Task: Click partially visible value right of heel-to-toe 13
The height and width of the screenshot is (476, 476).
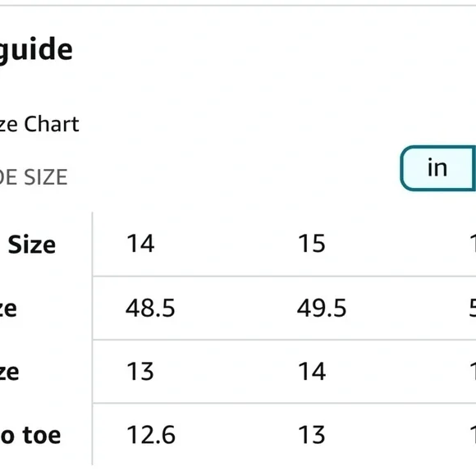Action: pyautogui.click(x=473, y=435)
